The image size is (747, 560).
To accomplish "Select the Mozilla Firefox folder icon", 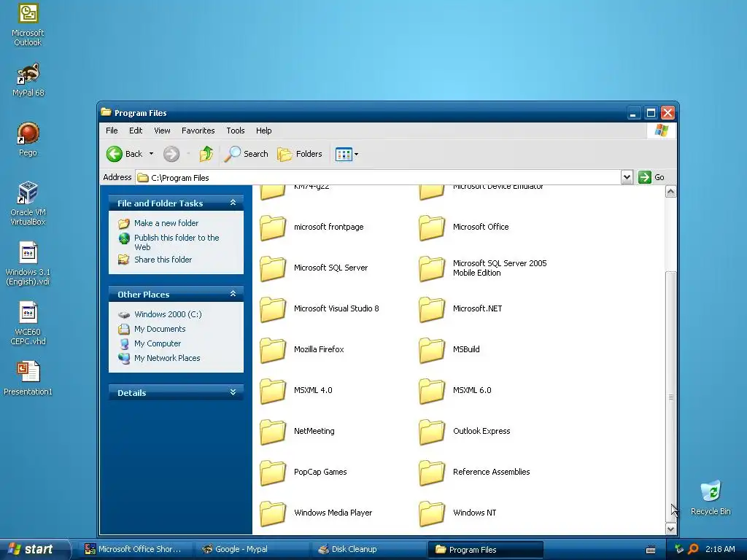I will (273, 349).
